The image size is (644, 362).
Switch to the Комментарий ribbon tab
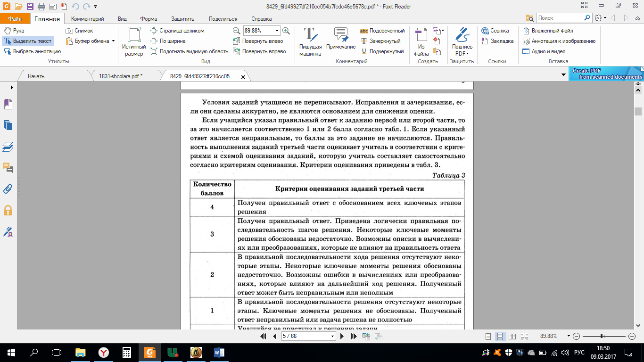[87, 19]
